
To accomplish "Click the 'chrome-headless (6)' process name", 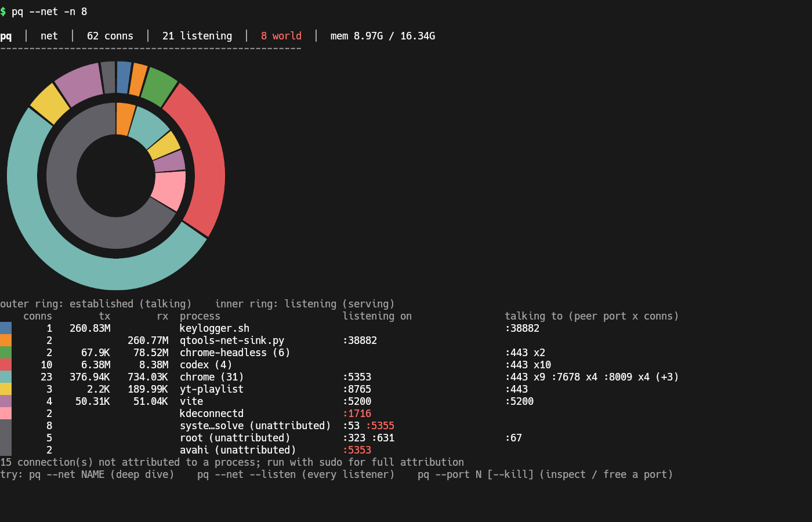I will point(235,353).
